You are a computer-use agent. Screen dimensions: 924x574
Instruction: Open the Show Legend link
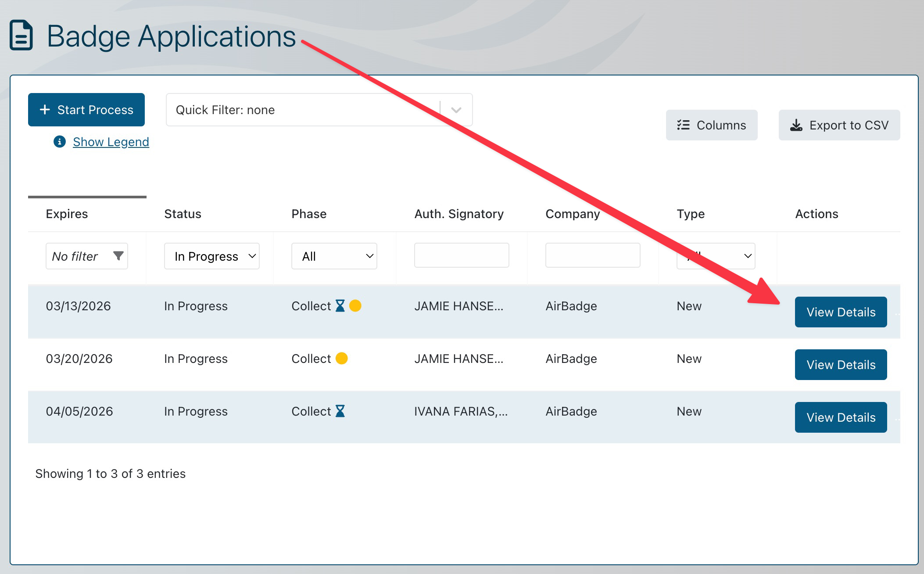pyautogui.click(x=111, y=142)
